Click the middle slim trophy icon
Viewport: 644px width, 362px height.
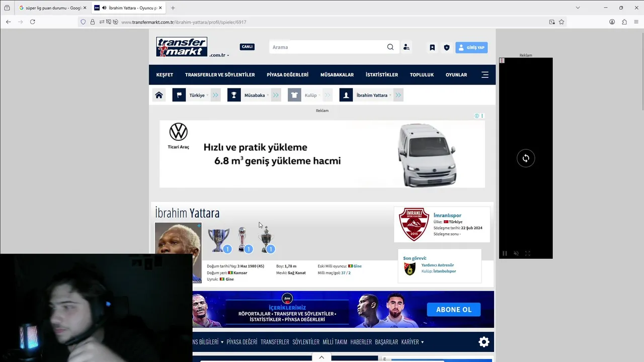242,239
